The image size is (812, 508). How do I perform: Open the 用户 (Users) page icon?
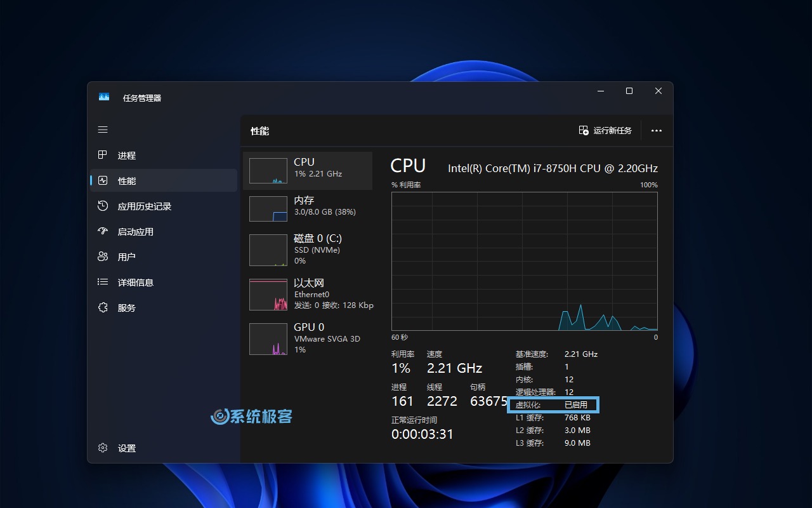pos(103,257)
